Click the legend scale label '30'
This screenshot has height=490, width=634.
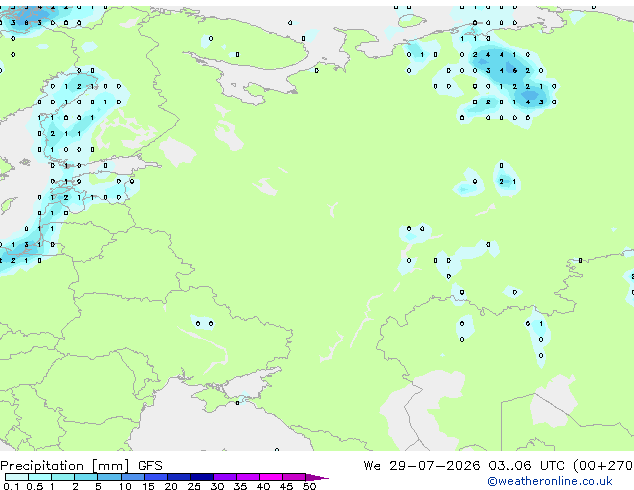(x=218, y=486)
